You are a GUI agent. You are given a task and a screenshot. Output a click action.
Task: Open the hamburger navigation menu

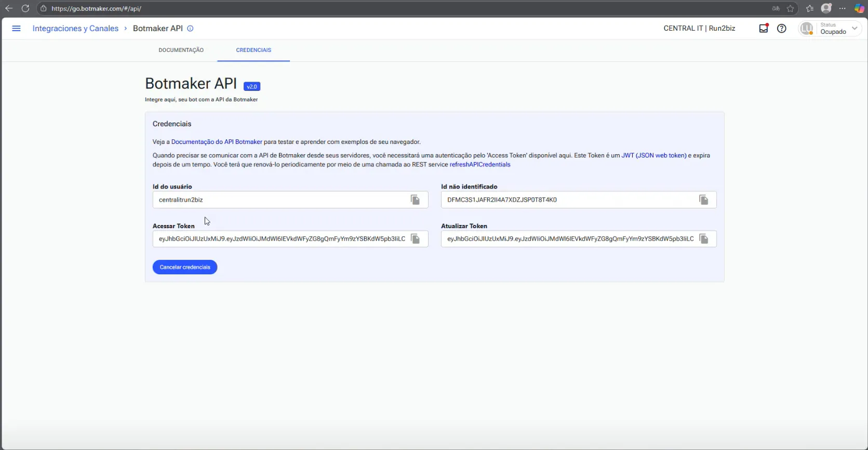[16, 29]
